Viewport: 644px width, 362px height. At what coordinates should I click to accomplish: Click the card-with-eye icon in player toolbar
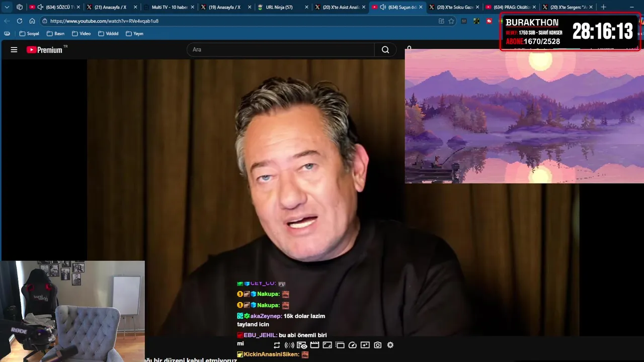click(302, 345)
